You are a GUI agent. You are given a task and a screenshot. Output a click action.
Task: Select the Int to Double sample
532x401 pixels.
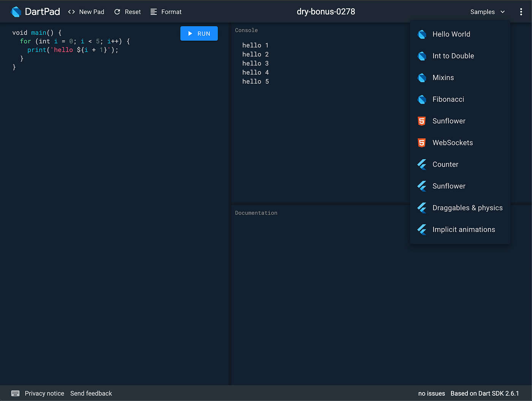tap(453, 56)
